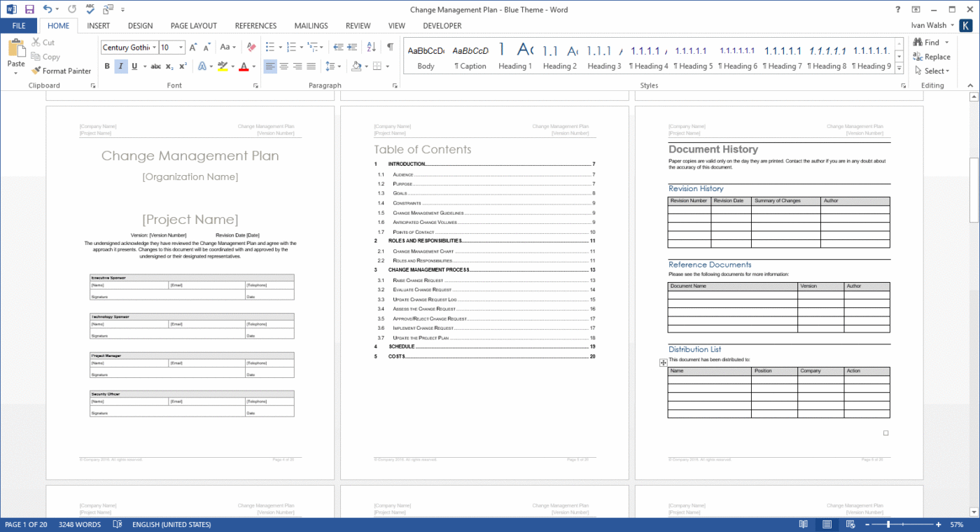
Task: Apply center paragraph alignment
Action: coord(283,66)
